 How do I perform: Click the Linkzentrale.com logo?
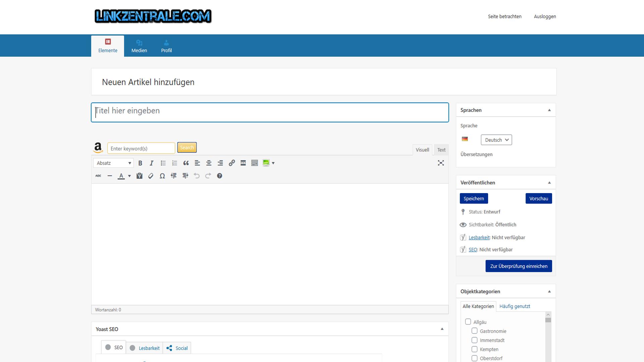tap(153, 16)
